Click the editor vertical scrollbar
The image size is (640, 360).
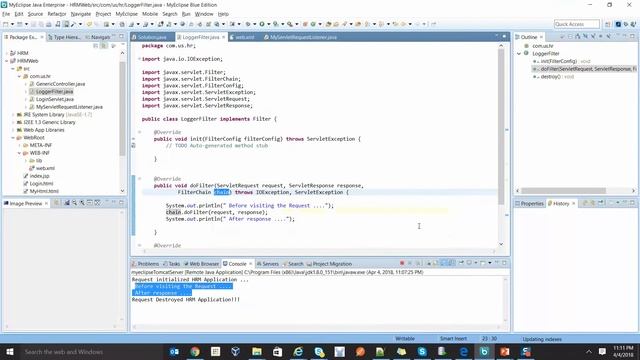(501, 127)
